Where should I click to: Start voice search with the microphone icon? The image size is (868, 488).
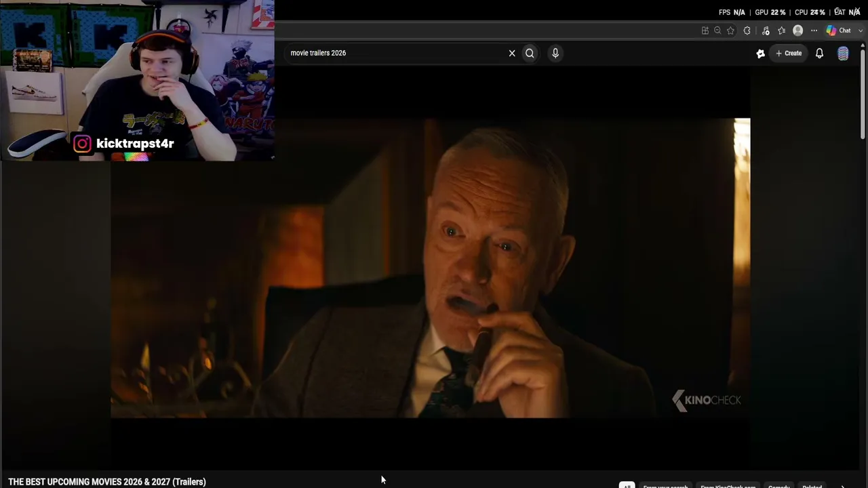point(555,53)
